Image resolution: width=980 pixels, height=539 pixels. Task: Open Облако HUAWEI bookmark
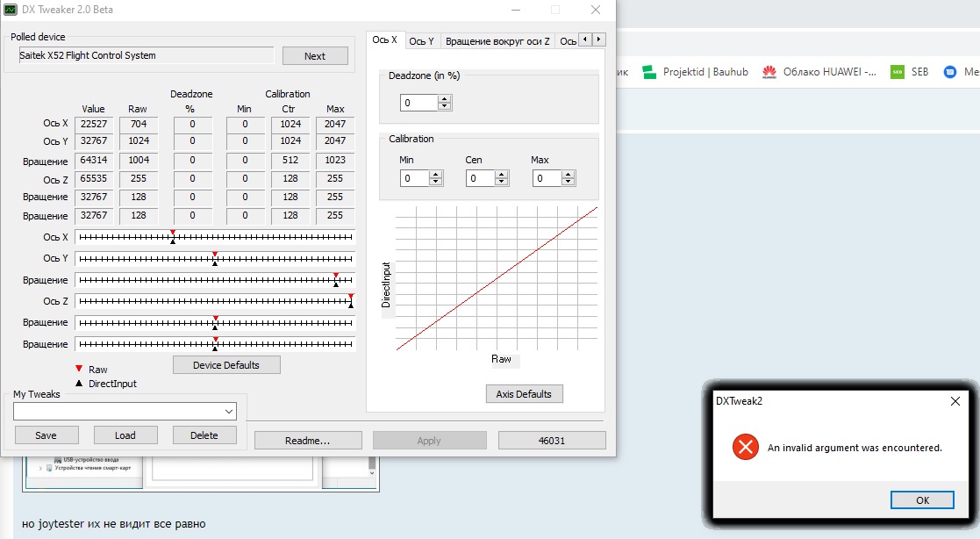tap(819, 73)
